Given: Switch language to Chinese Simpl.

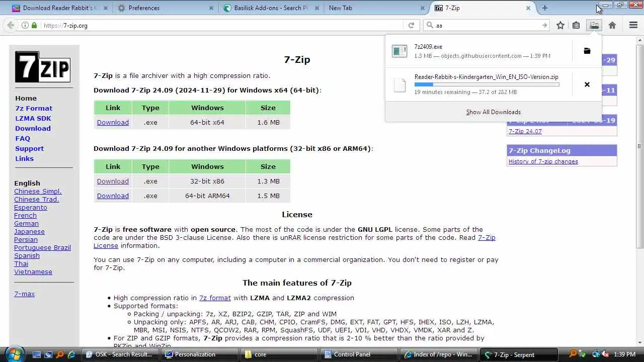Looking at the screenshot, I should click(38, 191).
